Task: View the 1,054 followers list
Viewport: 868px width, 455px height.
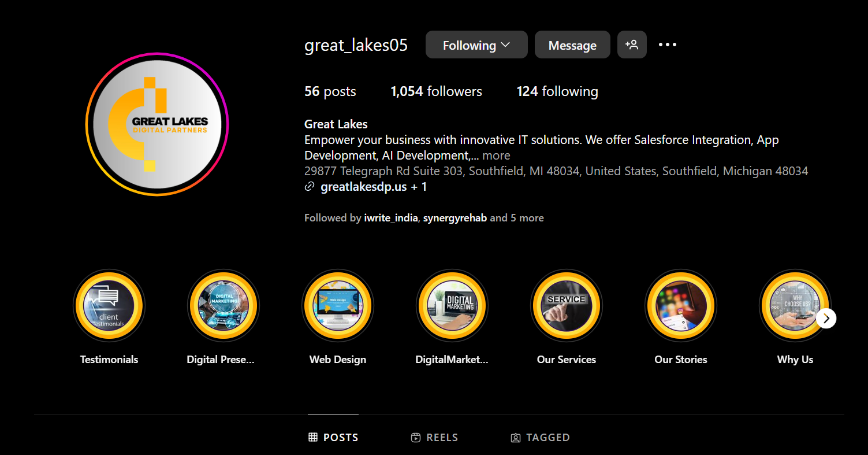Action: (x=436, y=91)
